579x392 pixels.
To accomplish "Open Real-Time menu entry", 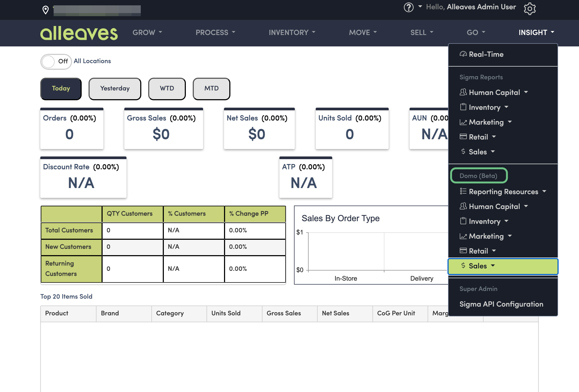I will 503,54.
